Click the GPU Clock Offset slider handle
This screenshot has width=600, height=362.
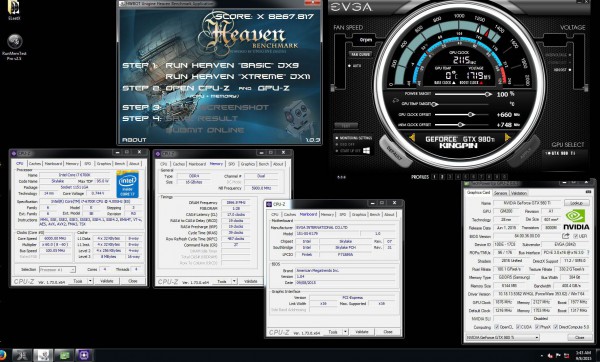(471, 114)
